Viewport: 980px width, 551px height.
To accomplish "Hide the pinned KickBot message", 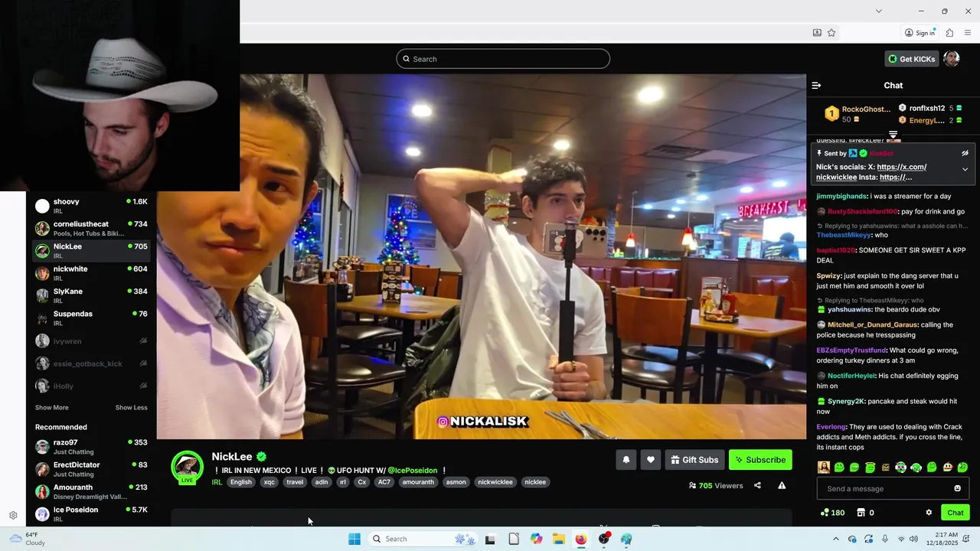I will pos(965,153).
